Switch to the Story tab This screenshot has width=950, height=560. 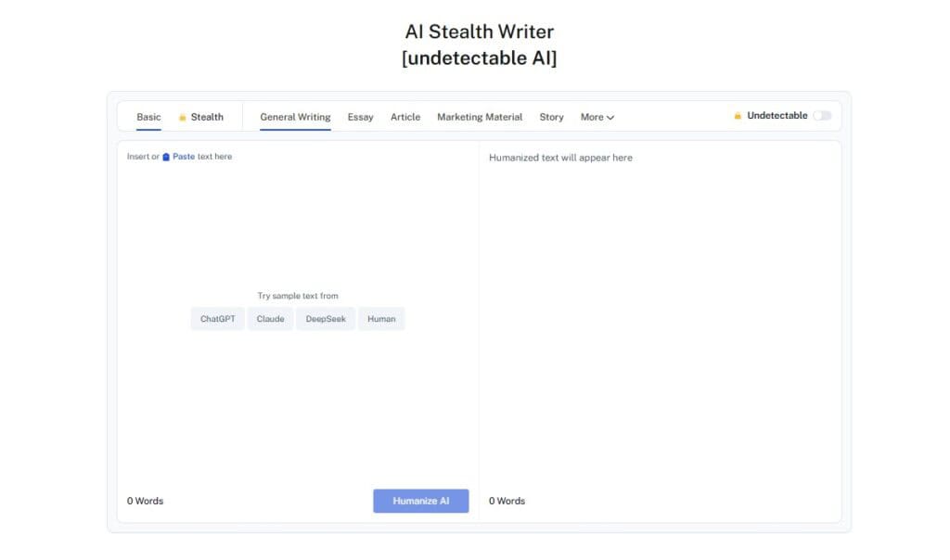pos(551,118)
